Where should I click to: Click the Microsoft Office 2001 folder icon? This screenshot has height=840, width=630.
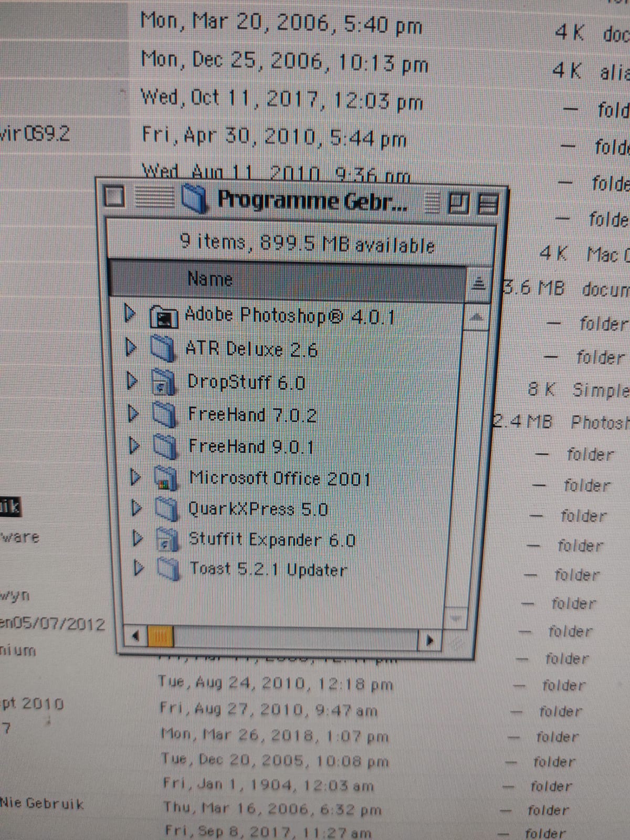[165, 478]
